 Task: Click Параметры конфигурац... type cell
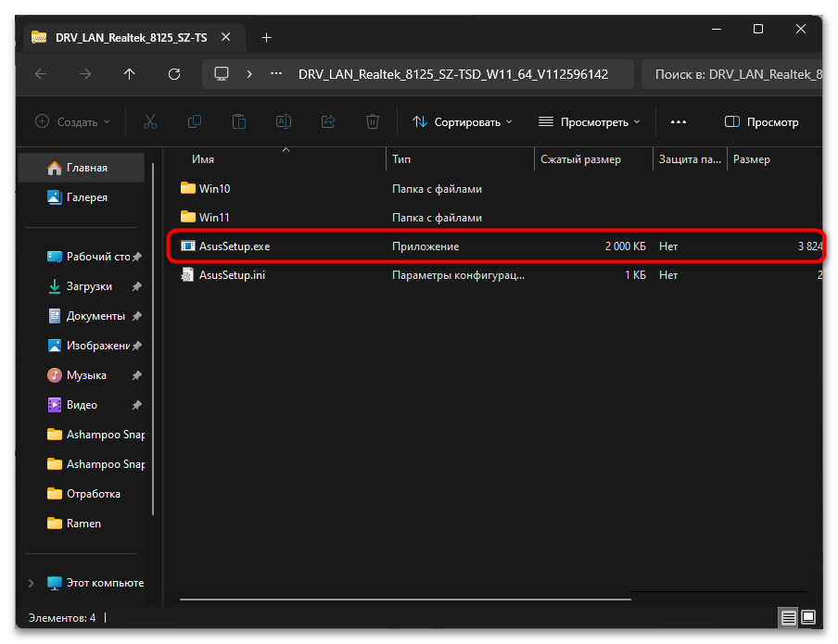point(458,275)
